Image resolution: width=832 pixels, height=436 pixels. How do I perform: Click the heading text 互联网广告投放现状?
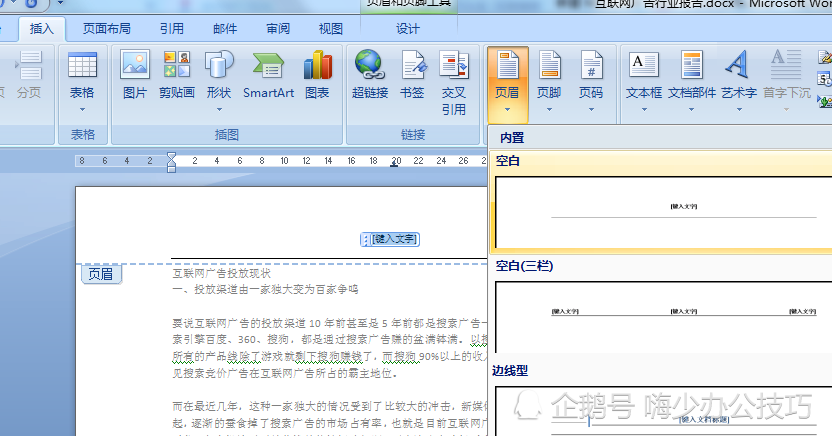222,273
